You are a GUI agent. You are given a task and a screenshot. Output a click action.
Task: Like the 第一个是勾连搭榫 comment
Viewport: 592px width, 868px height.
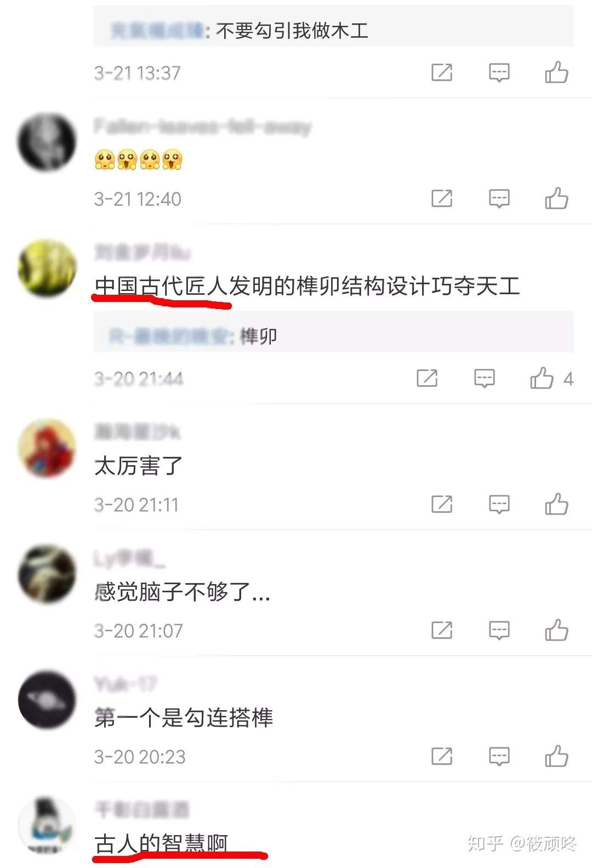tap(556, 756)
